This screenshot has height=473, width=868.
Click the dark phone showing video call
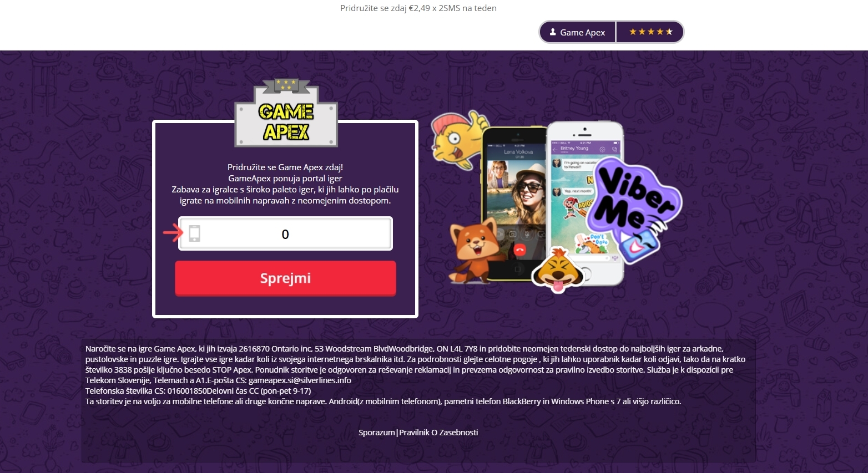pos(514,204)
